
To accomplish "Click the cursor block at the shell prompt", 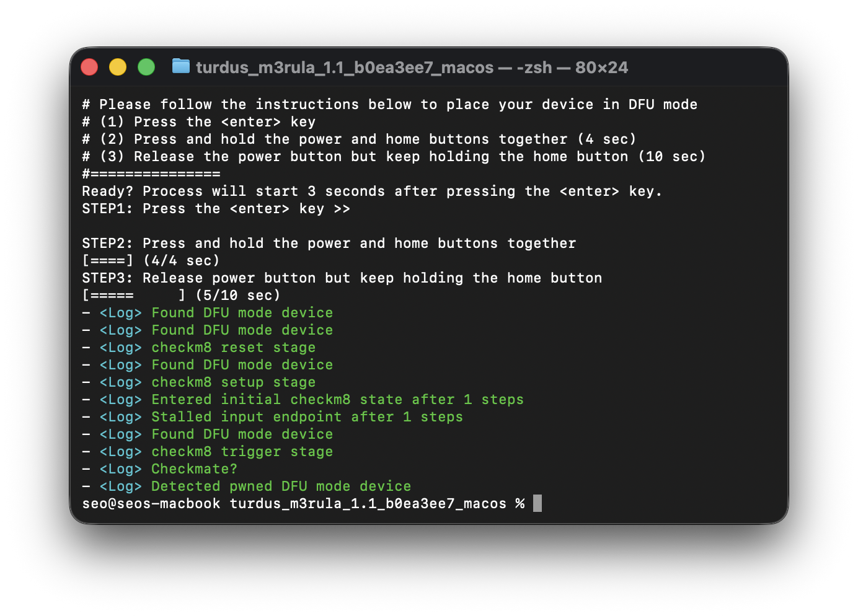I will coord(537,503).
